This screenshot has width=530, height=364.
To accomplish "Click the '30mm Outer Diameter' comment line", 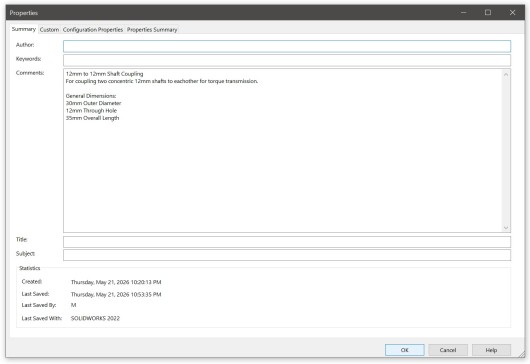I will 93,103.
